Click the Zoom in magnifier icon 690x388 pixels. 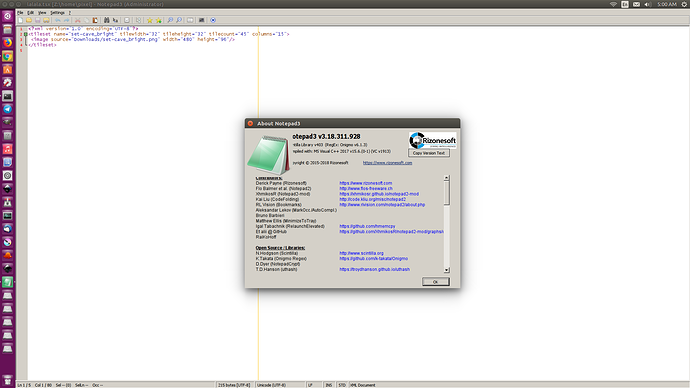pyautogui.click(x=170, y=20)
